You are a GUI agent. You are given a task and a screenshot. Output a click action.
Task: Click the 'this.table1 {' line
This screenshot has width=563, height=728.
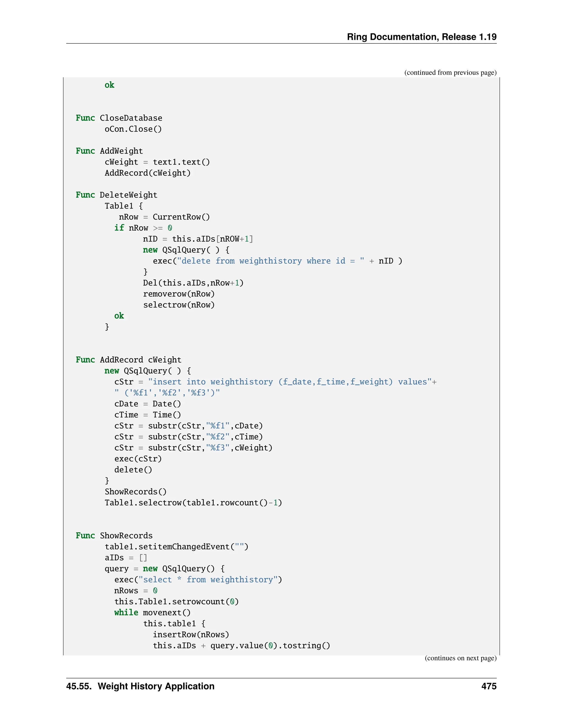pos(175,624)
